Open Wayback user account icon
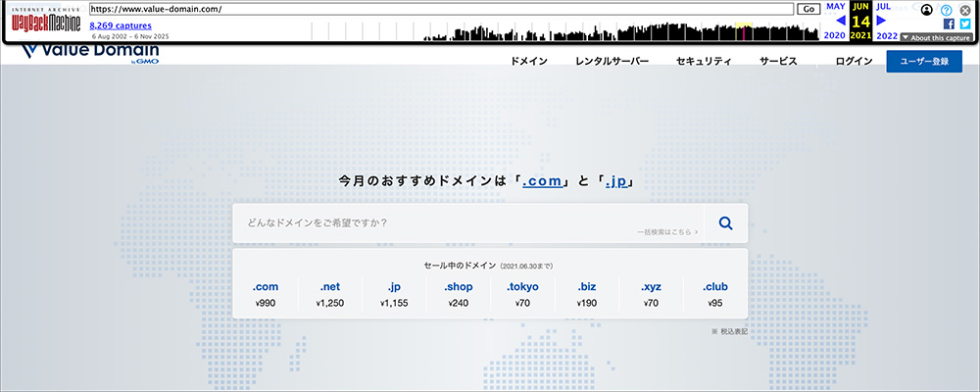Viewport: 980px width, 392px height. point(927,10)
